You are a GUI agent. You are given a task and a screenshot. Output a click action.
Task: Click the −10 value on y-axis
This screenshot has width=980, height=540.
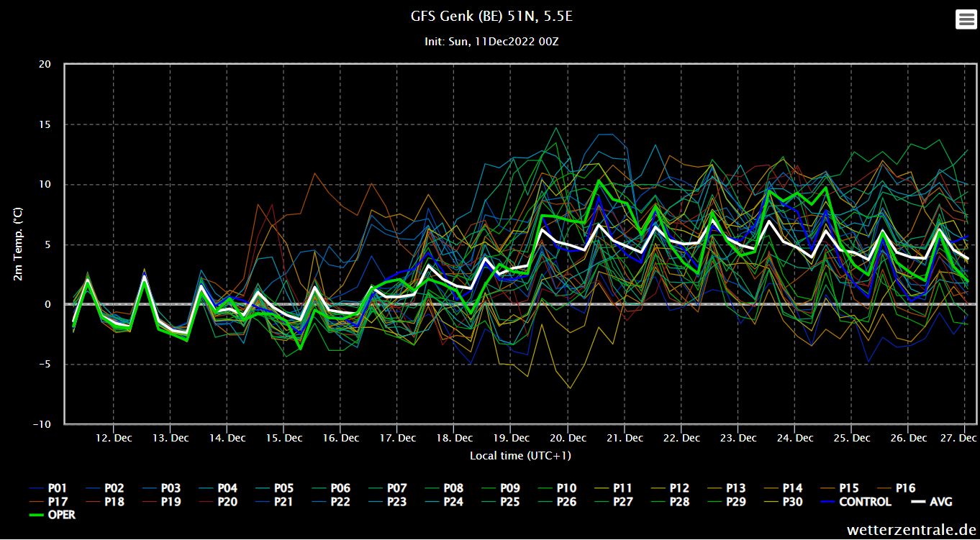click(x=42, y=424)
